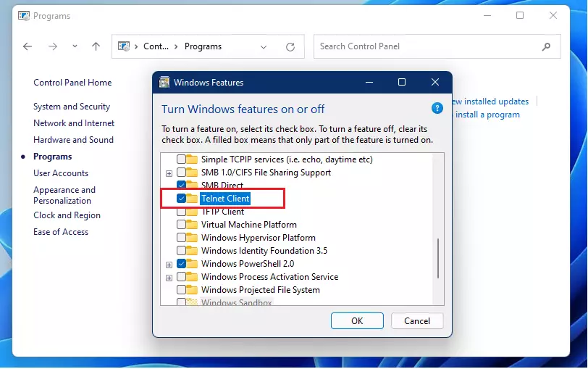The image size is (588, 369).
Task: Enable Windows Projected File System checkbox
Action: coord(181,290)
